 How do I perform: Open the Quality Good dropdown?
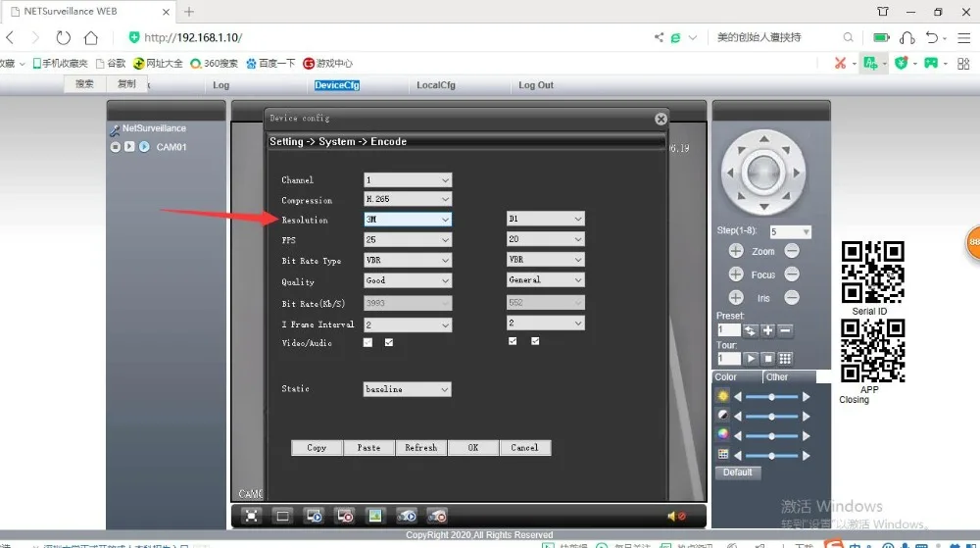coord(408,280)
